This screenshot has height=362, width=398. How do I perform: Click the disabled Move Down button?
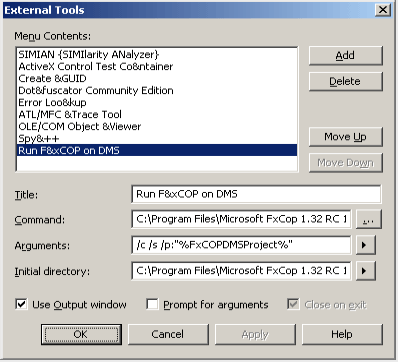[x=345, y=163]
